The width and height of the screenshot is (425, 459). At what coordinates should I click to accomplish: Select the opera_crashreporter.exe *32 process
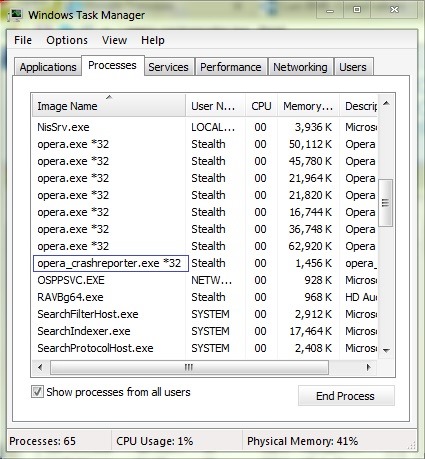205,263
